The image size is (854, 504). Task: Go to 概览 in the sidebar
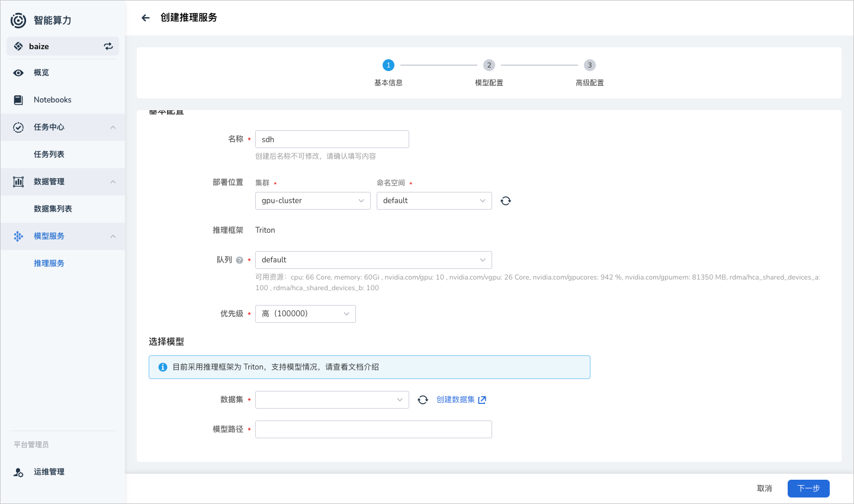(x=63, y=73)
